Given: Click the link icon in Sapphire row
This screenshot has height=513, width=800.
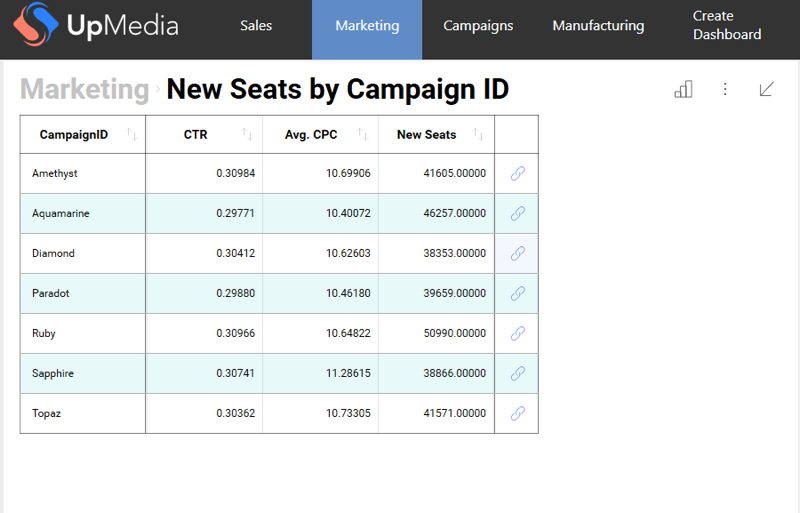Looking at the screenshot, I should (x=518, y=373).
